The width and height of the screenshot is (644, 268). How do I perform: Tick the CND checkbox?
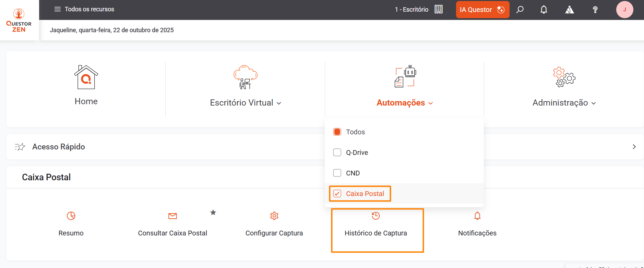(x=337, y=173)
